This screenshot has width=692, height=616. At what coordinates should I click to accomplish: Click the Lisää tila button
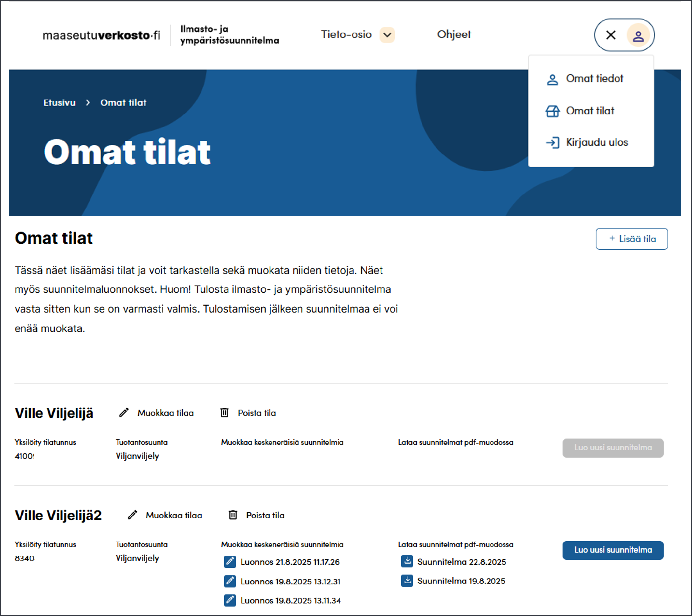631,239
